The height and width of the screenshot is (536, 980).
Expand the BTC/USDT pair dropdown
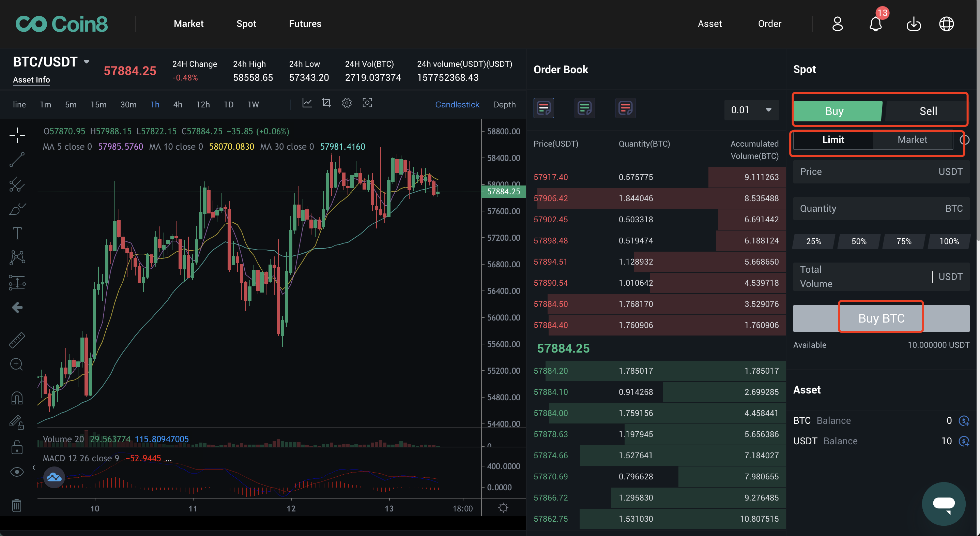click(x=86, y=62)
